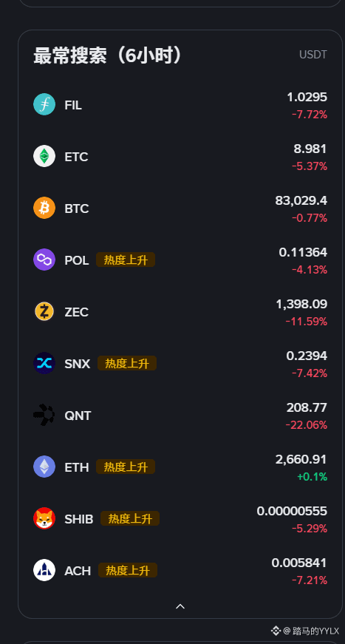
Task: Open the ETH Ethereum icon
Action: tap(44, 467)
